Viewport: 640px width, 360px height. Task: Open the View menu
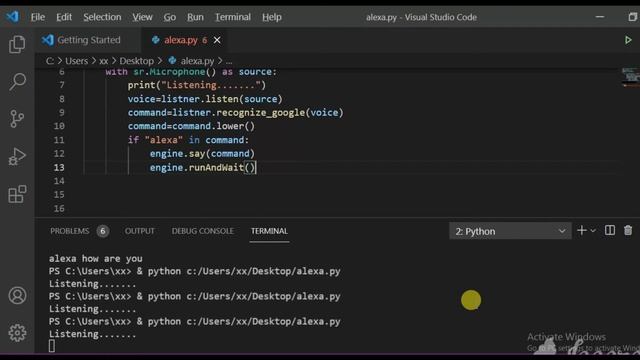click(142, 17)
